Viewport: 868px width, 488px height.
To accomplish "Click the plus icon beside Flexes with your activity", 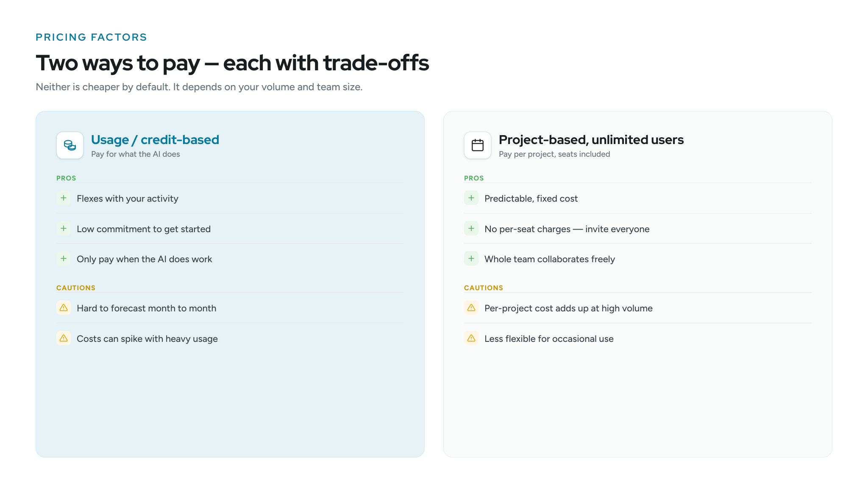I will click(x=64, y=198).
